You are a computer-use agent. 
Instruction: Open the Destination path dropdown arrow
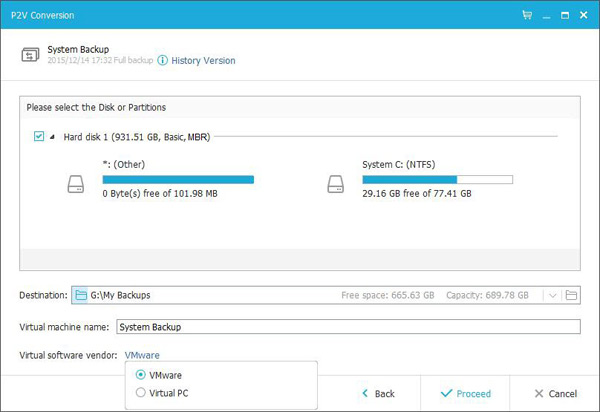click(x=552, y=295)
